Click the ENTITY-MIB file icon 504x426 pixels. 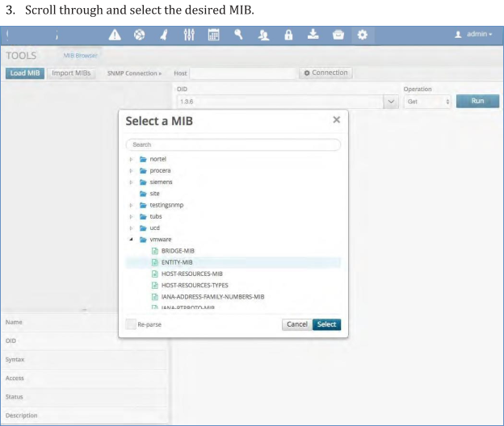[154, 262]
